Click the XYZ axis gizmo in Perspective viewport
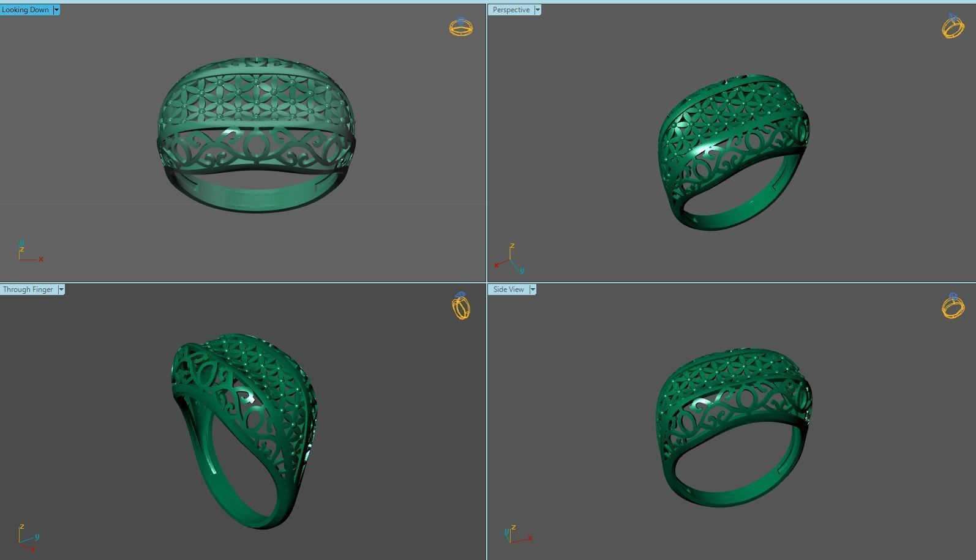976x560 pixels. [x=509, y=259]
